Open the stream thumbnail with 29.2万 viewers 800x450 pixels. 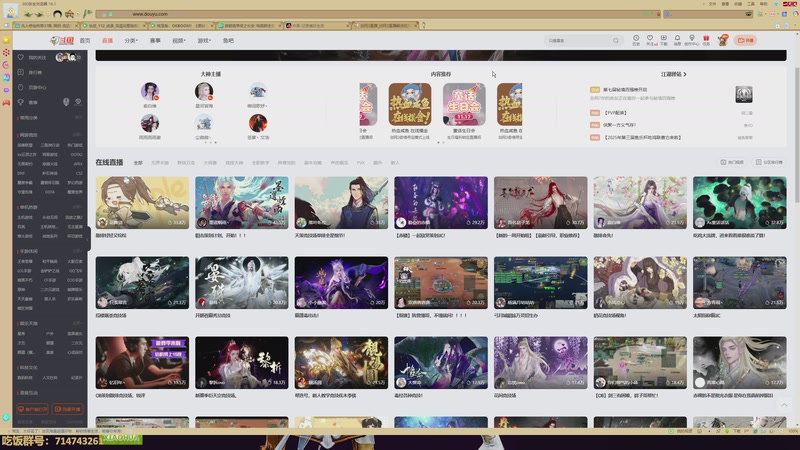coord(441,203)
